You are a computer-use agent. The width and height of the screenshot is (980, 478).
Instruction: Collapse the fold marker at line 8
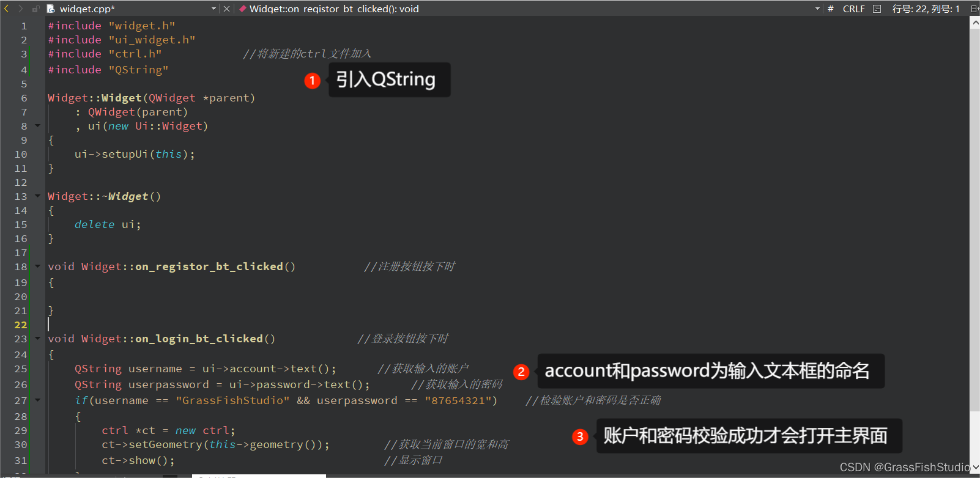37,126
